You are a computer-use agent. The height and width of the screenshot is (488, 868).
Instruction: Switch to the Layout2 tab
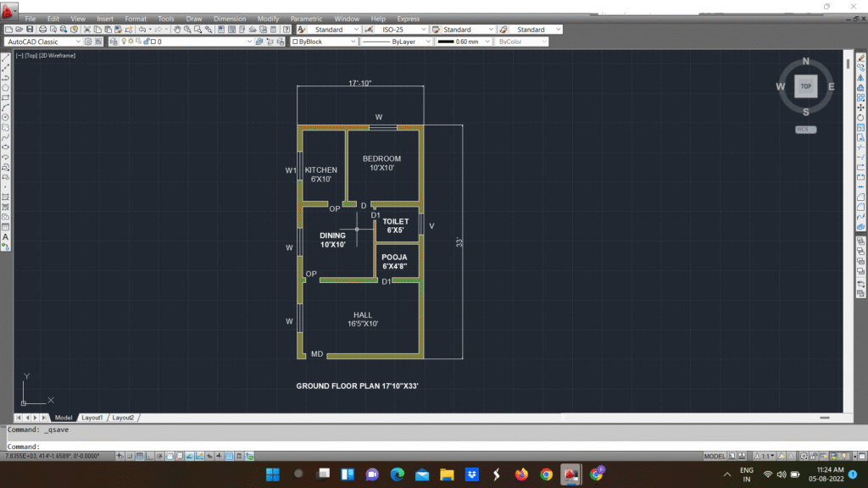pyautogui.click(x=123, y=418)
